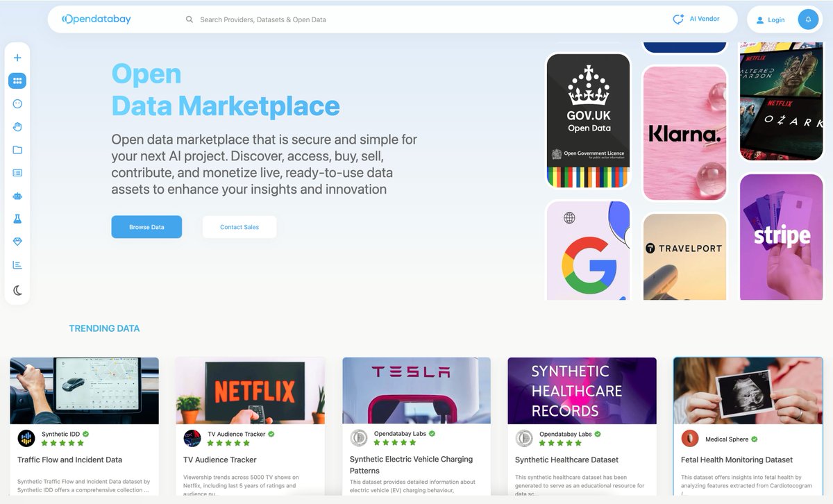This screenshot has height=504, width=833.
Task: Click the AI Vendor sparkle icon
Action: coord(678,19)
